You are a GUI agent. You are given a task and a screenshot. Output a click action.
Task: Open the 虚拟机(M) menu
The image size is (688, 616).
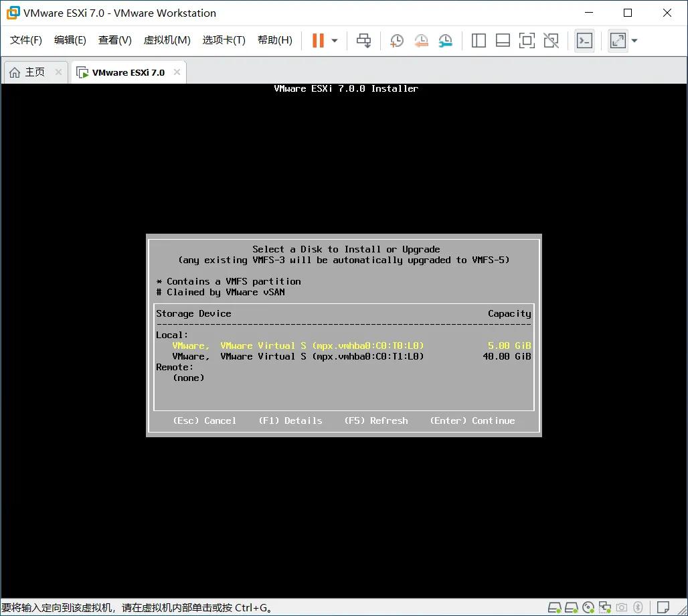click(x=167, y=40)
